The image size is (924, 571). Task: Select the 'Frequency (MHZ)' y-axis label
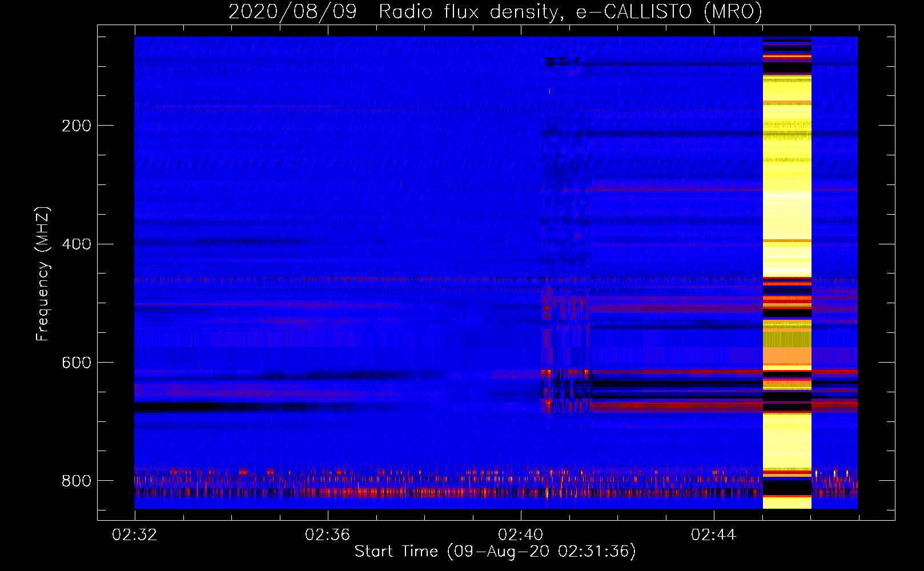pos(43,274)
